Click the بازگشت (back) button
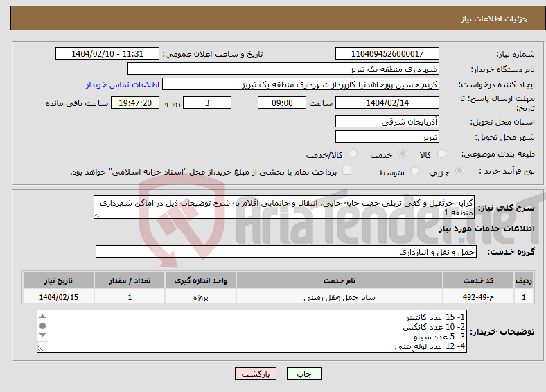 (256, 373)
